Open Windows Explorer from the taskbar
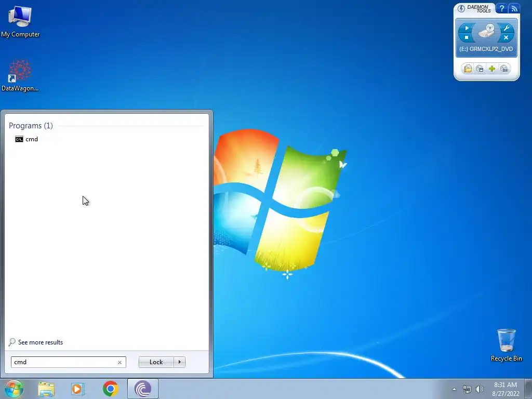Viewport: 532px width, 399px height. pyautogui.click(x=46, y=389)
